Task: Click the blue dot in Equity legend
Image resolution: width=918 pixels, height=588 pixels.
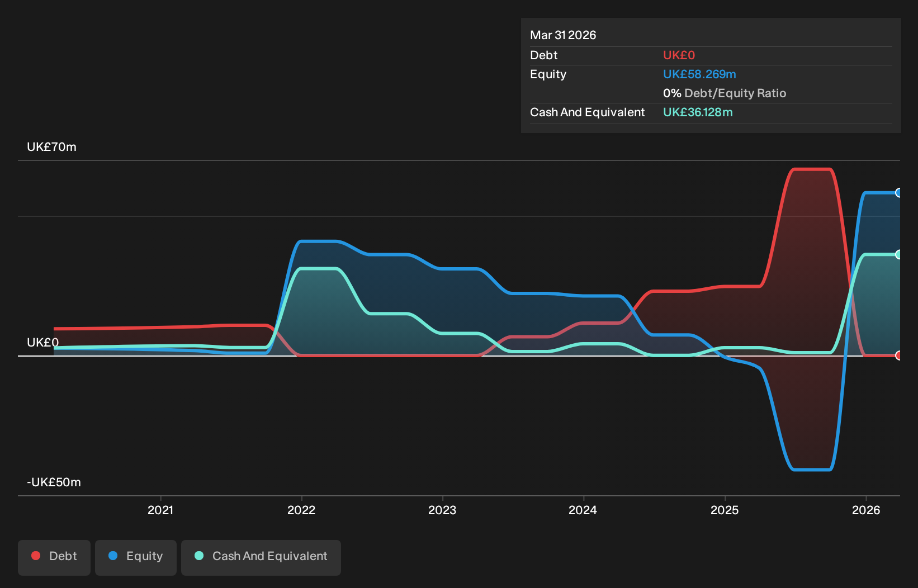Action: [x=113, y=556]
